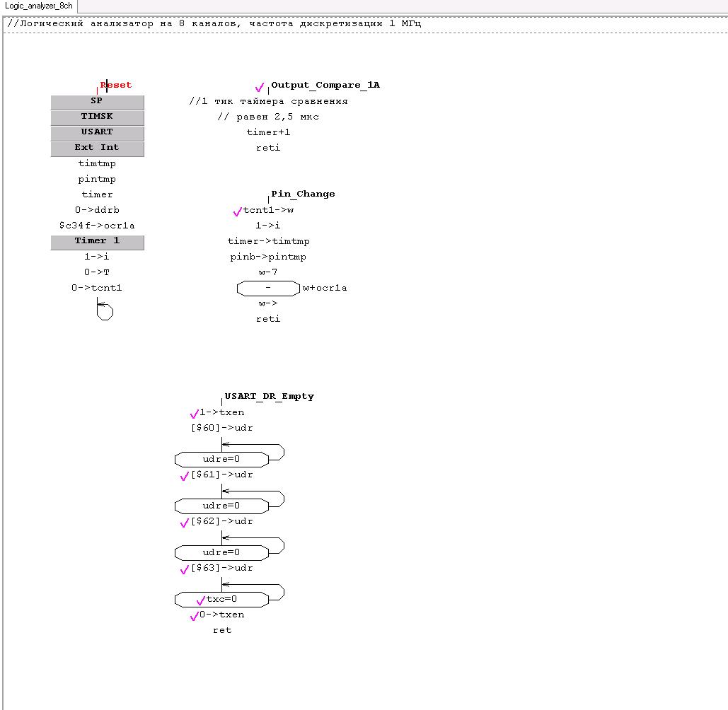This screenshot has height=710, width=728.
Task: Click the red Reset label
Action: coord(116,85)
